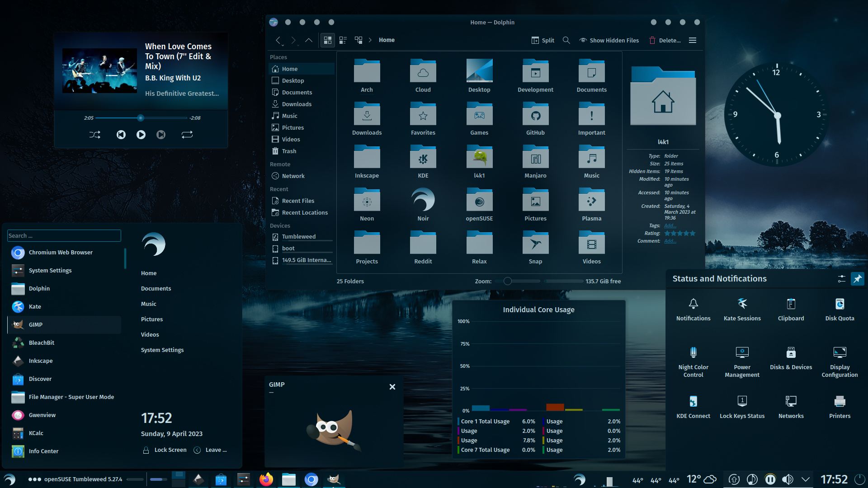Viewport: 868px width, 488px height.
Task: Toggle shuffle in the media player
Action: [95, 135]
